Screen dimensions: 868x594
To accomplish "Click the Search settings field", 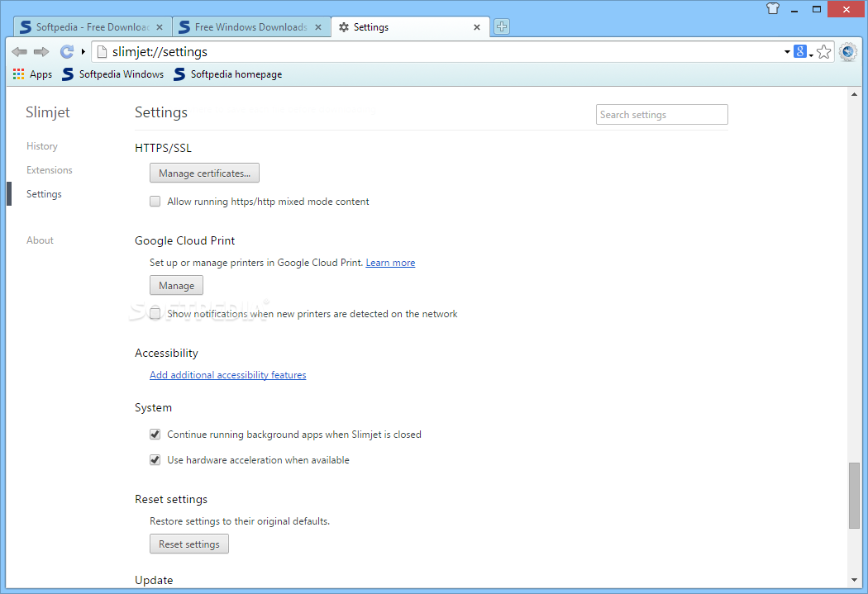I will coord(661,115).
